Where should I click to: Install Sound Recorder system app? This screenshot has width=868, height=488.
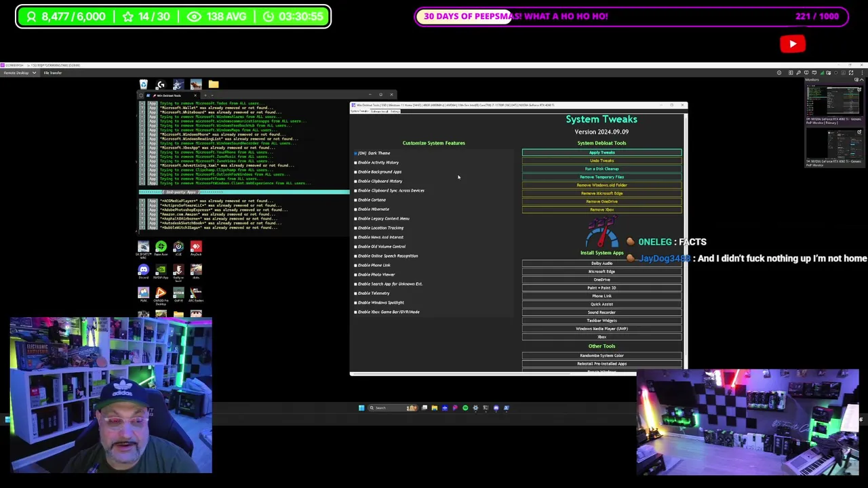click(601, 312)
